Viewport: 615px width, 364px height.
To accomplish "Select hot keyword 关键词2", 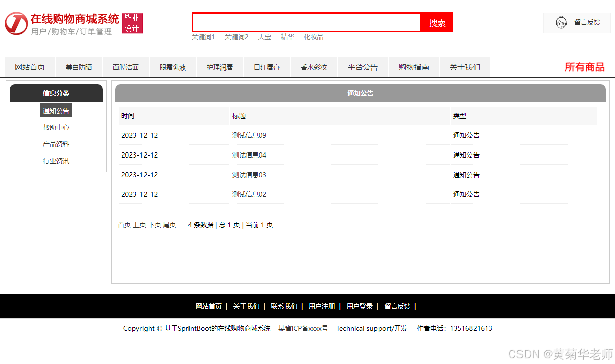I will (x=236, y=37).
